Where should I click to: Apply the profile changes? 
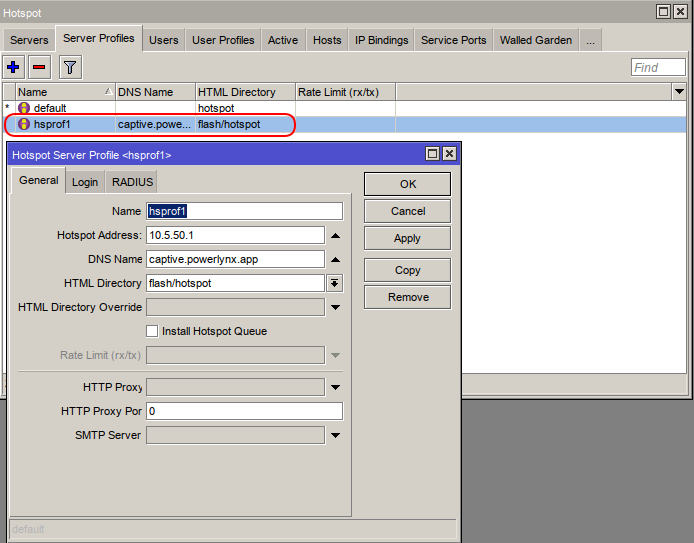[408, 238]
